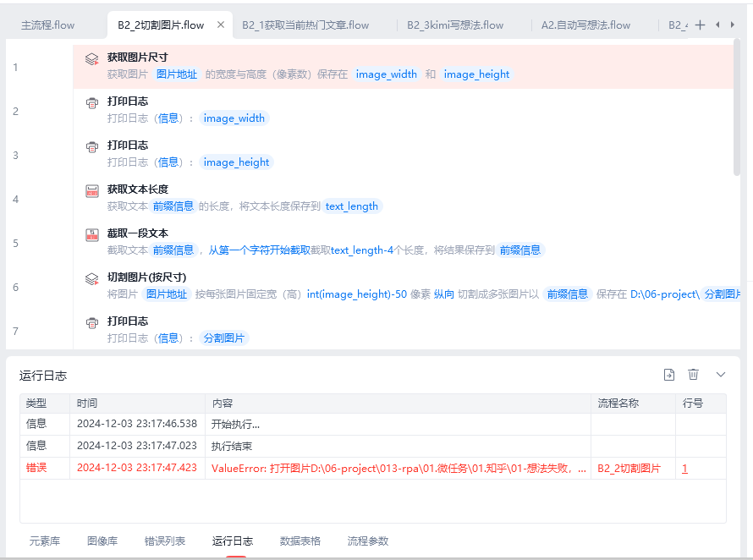Click the printer icon on line 2
The width and height of the screenshot is (753, 560).
tap(92, 103)
